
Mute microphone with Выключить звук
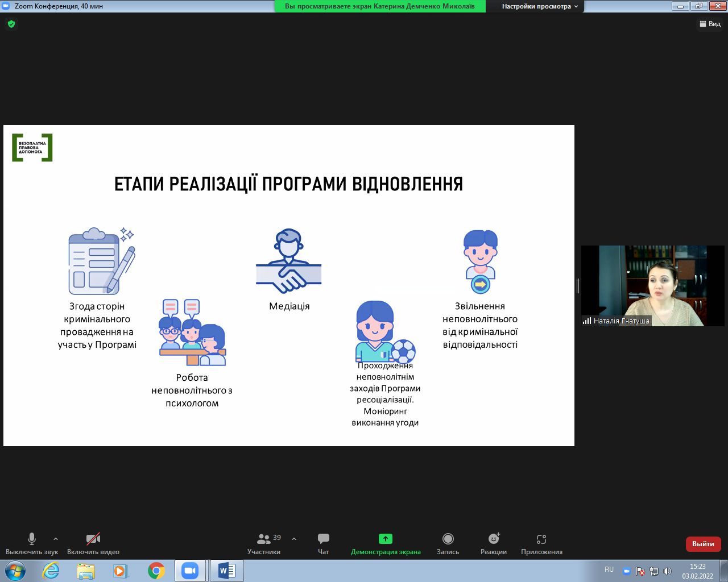(32, 539)
